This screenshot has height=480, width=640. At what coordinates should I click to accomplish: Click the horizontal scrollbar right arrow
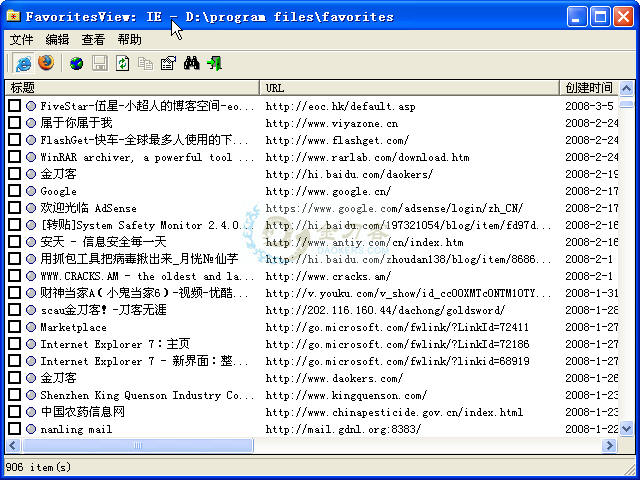pyautogui.click(x=609, y=445)
